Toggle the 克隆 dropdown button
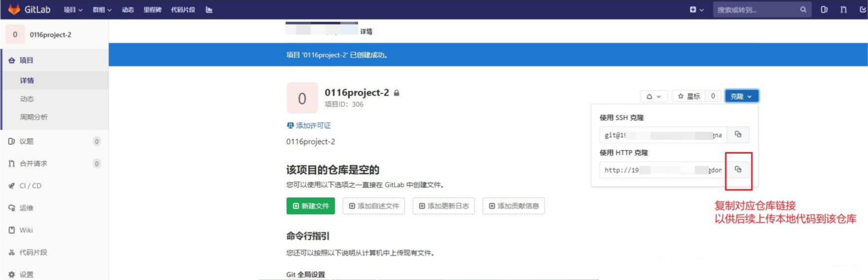The width and height of the screenshot is (868, 280). point(741,96)
